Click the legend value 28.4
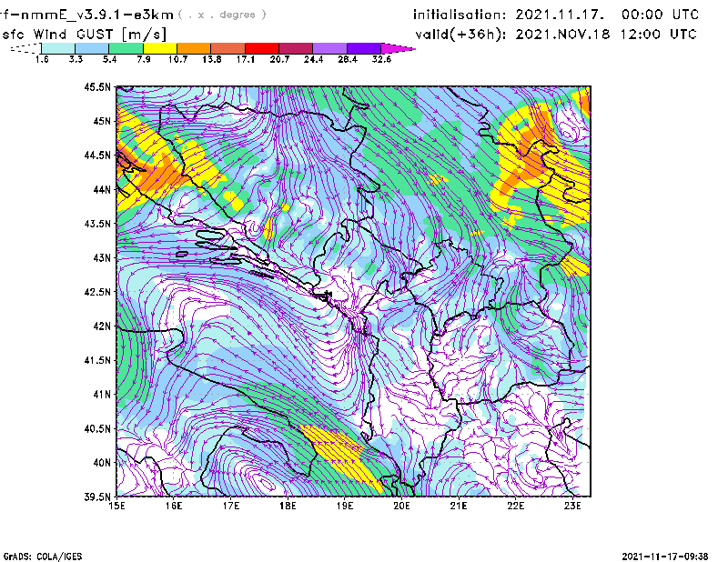 pos(348,59)
